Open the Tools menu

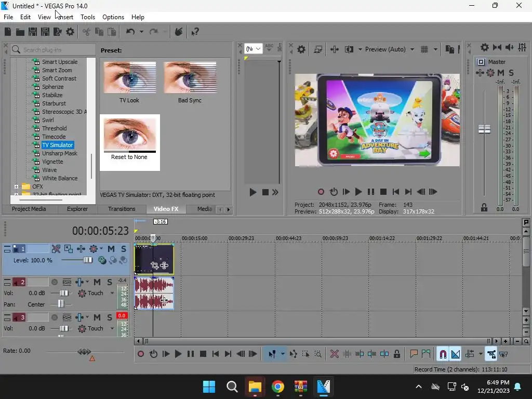(x=87, y=17)
